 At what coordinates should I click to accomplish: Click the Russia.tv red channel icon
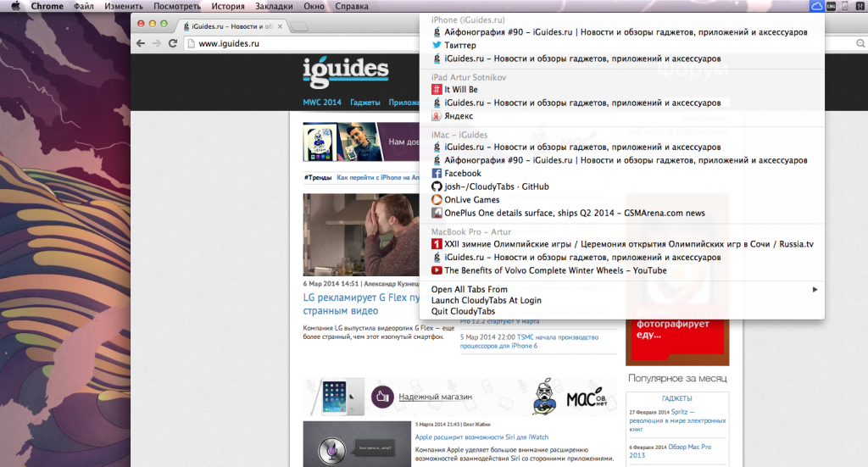[x=437, y=244]
